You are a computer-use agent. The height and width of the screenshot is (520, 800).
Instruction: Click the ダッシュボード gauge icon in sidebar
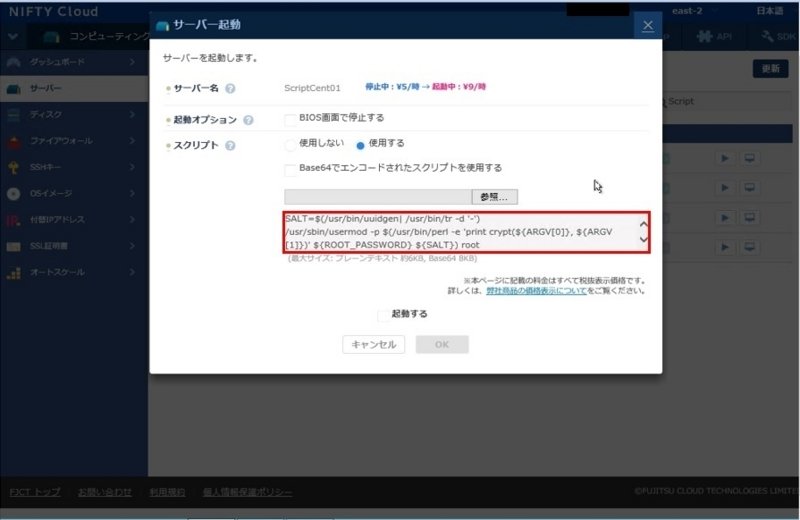click(x=13, y=63)
